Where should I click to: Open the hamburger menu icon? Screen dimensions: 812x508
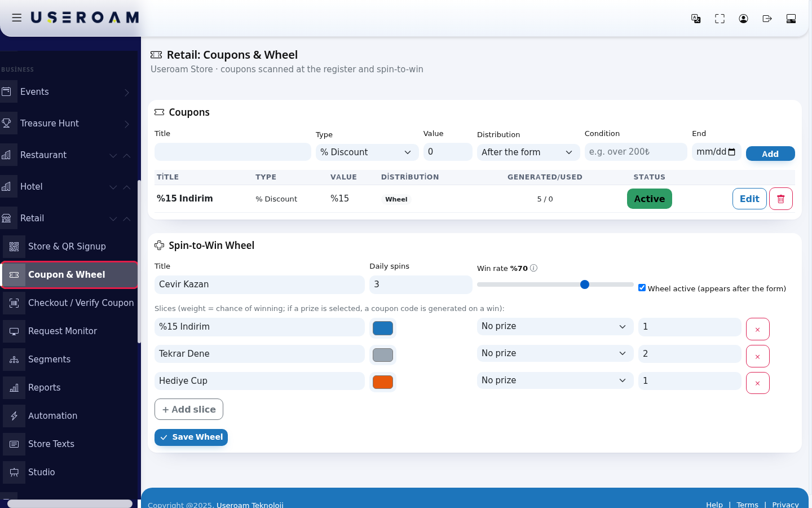pos(17,18)
